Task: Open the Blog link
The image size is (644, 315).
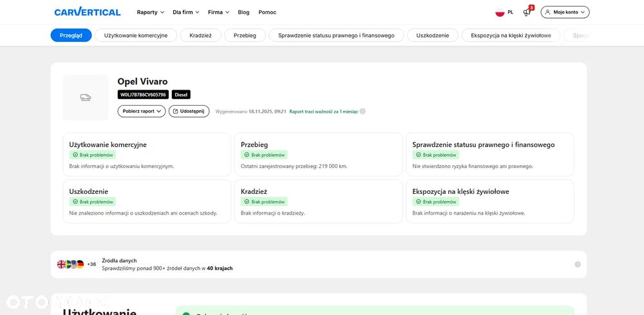Action: pos(243,12)
